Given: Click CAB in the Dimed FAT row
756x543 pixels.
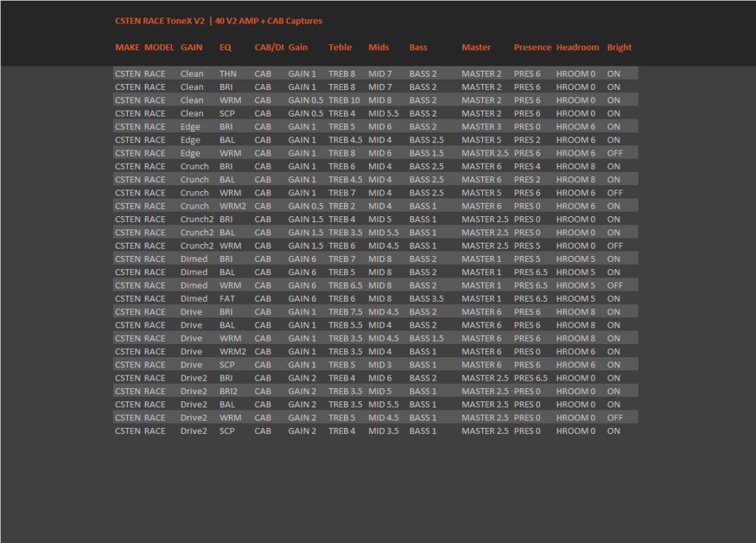Looking at the screenshot, I should pyautogui.click(x=263, y=299).
